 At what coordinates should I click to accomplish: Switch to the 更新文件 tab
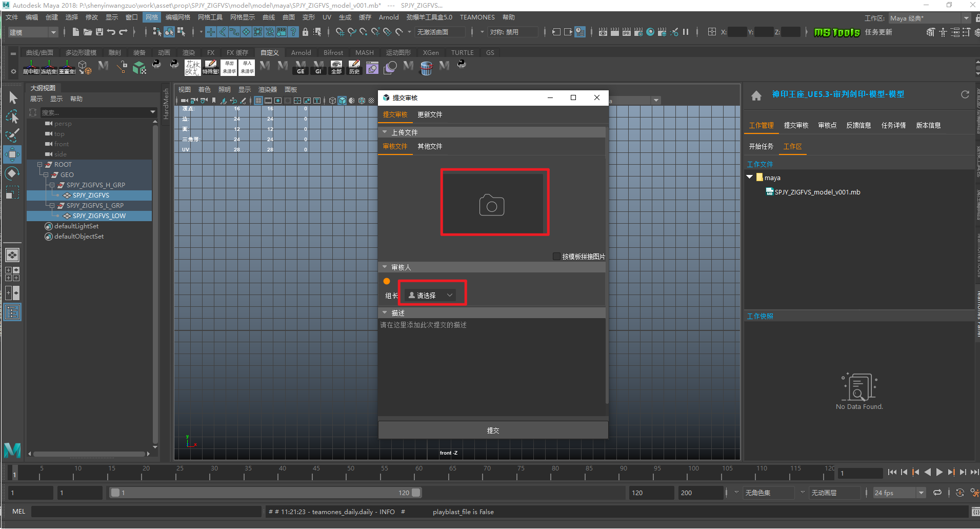click(x=429, y=114)
